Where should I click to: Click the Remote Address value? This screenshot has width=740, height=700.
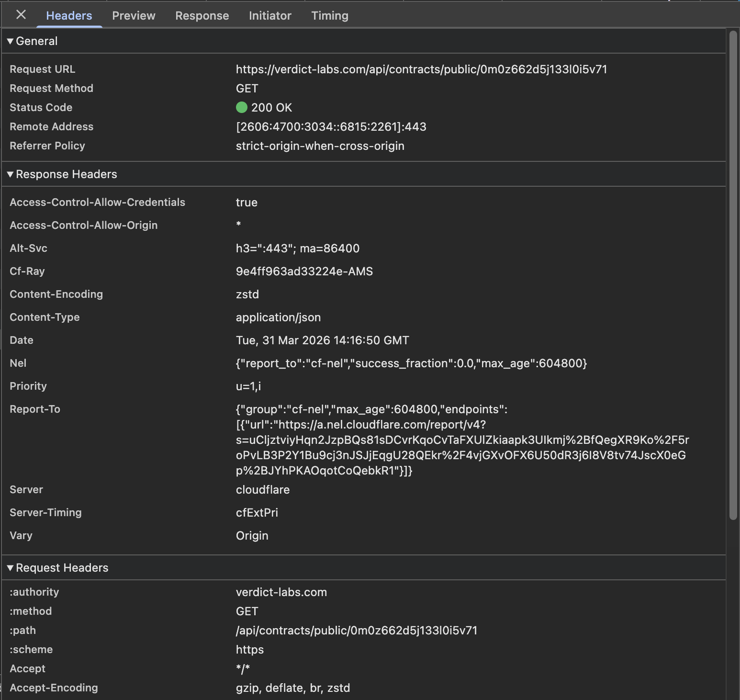tap(331, 126)
